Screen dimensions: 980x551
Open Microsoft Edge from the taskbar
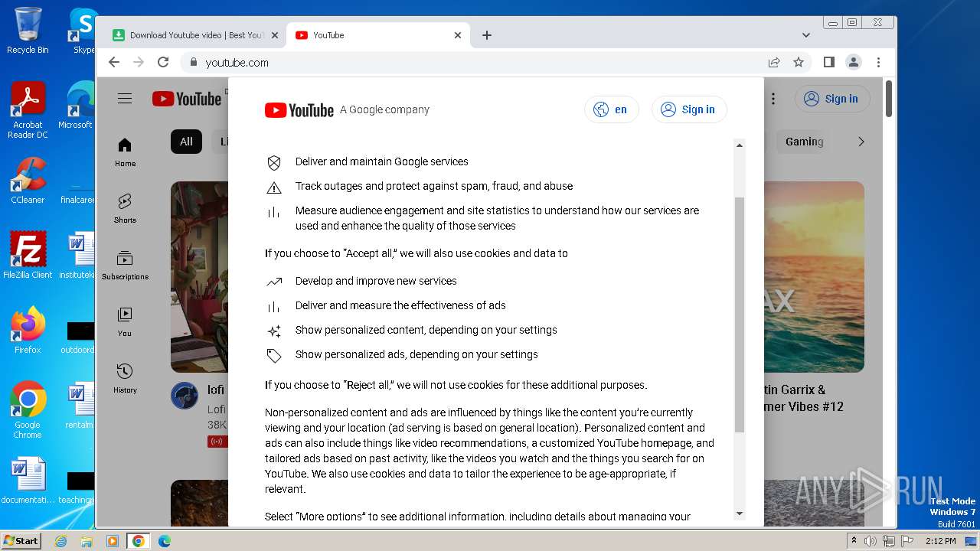click(165, 541)
